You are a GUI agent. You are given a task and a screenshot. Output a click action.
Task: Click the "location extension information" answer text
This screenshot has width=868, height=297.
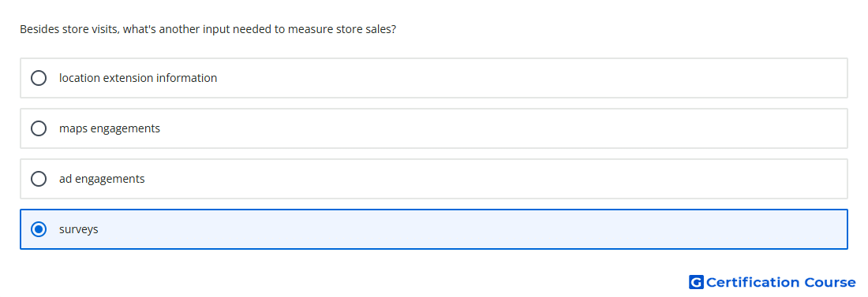coord(138,78)
